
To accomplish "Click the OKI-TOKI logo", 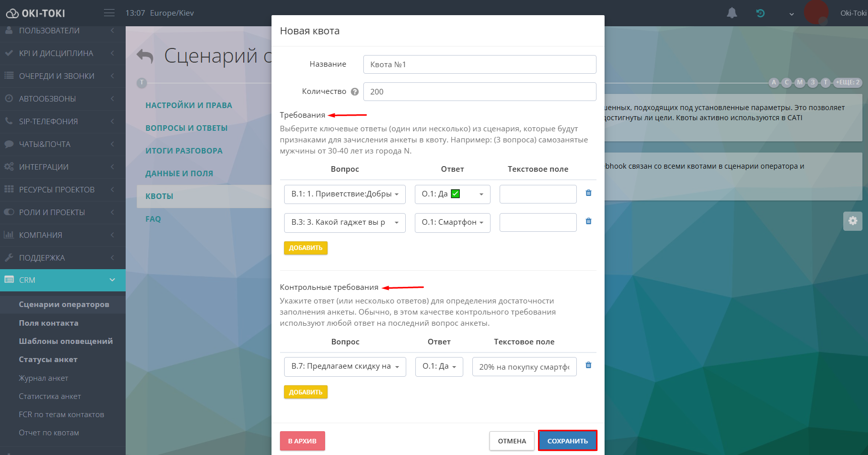I will pyautogui.click(x=35, y=13).
